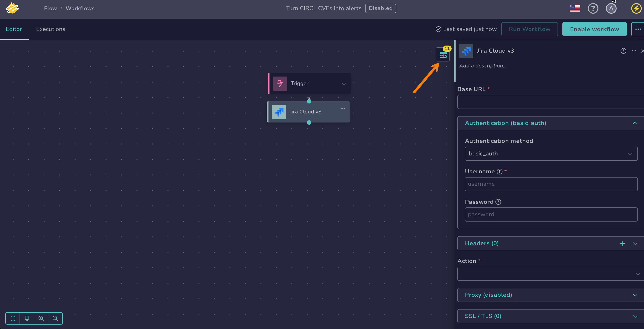Open the user avatar 'A' menu
Screen dimensions: 644x329
coord(611,8)
